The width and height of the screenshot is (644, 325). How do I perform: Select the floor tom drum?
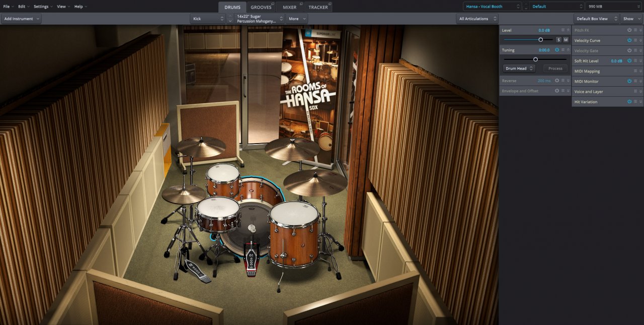click(x=294, y=234)
